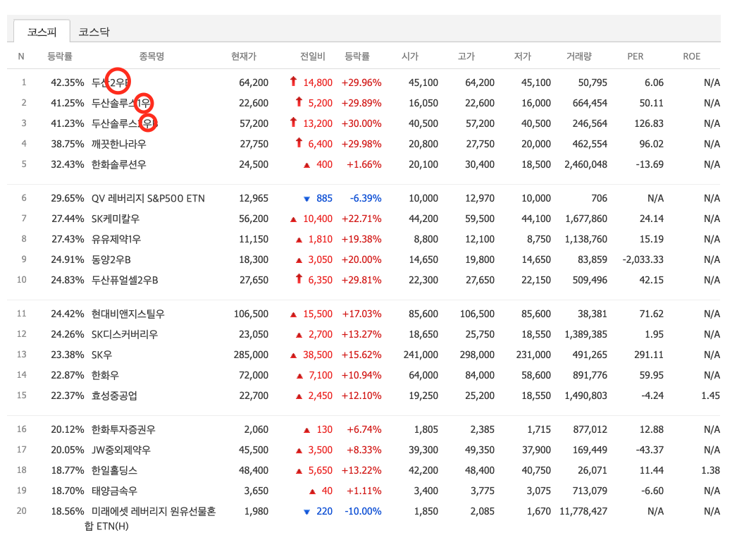Select the 64,200 current price cell

click(x=254, y=82)
